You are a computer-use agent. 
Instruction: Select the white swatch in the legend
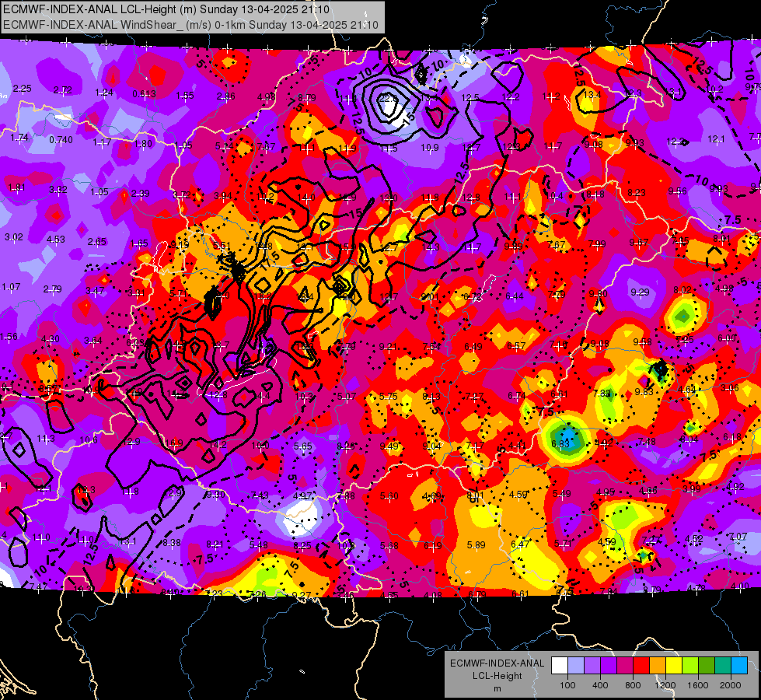[x=560, y=666]
